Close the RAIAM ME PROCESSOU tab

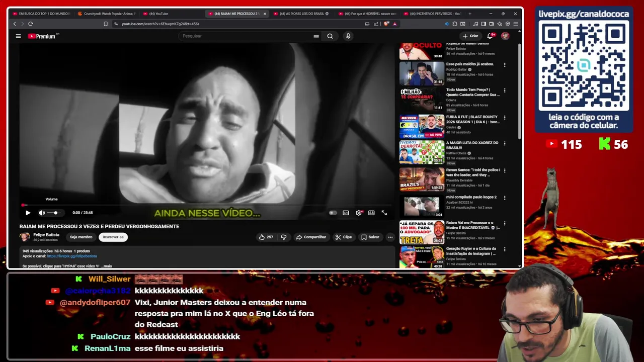(265, 14)
